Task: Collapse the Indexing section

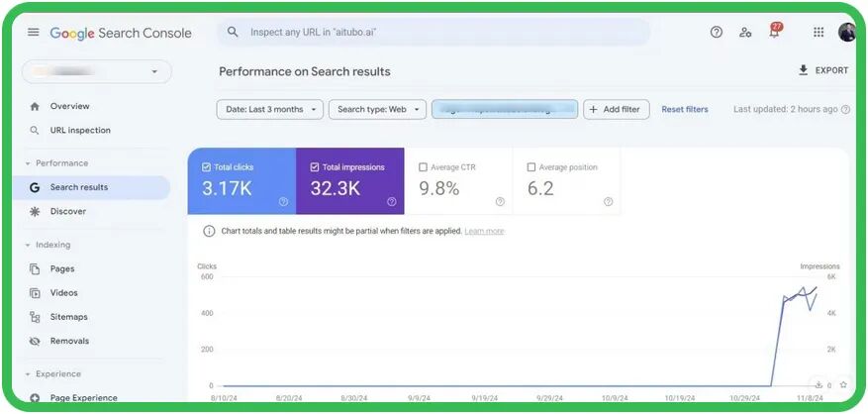Action: tap(28, 245)
